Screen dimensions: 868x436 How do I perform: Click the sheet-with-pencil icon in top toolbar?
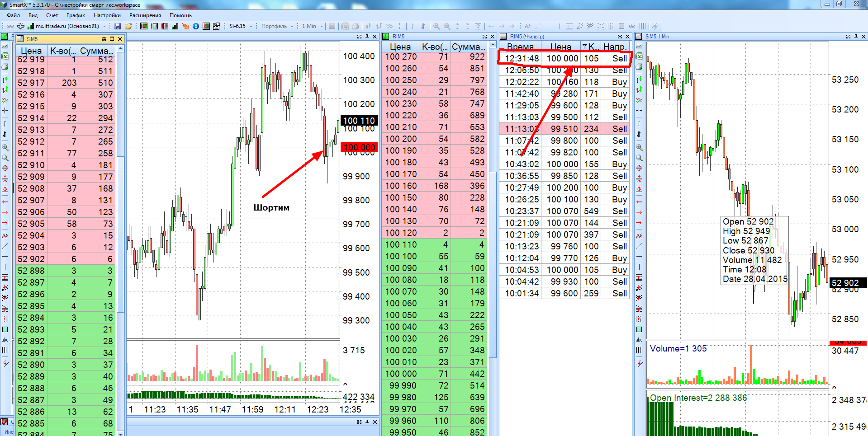point(217,26)
